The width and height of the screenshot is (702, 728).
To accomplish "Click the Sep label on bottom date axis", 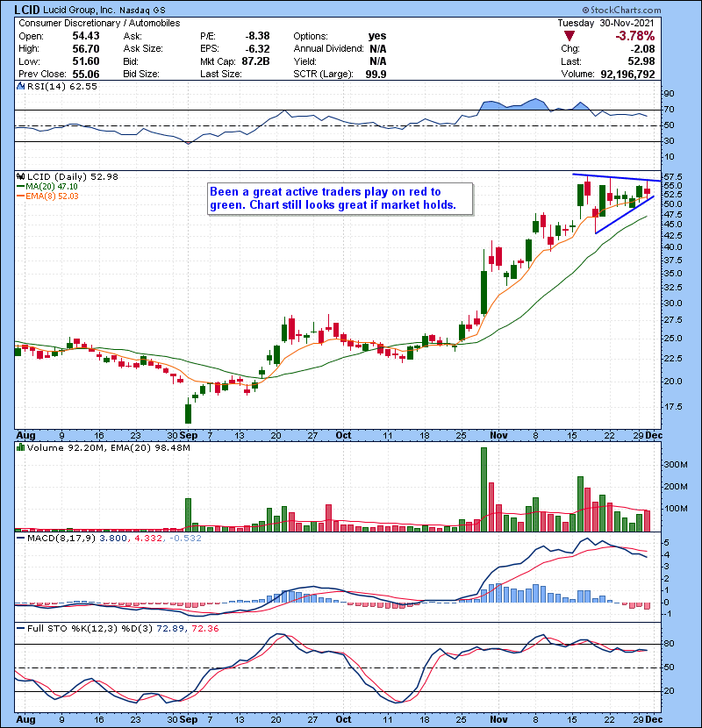I will click(x=189, y=719).
